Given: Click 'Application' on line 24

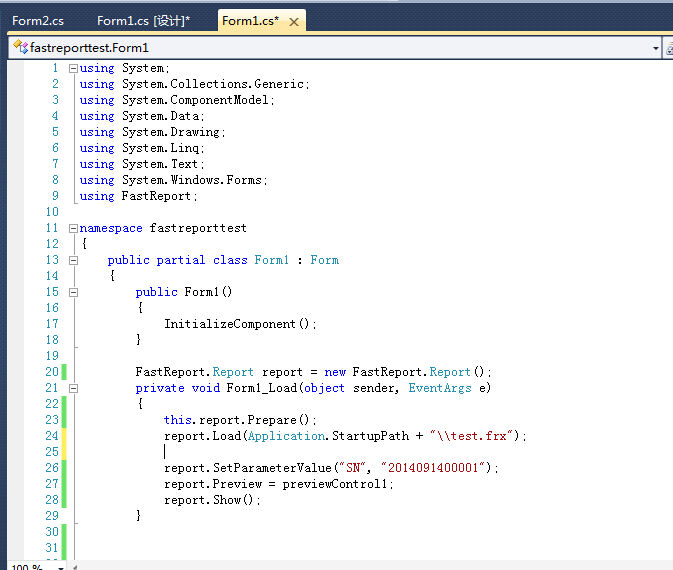Looking at the screenshot, I should [286, 437].
